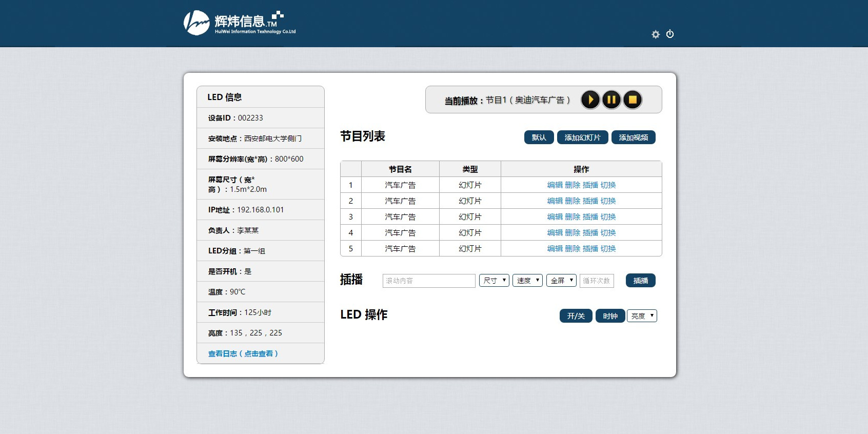Click the 时钟 clock button
The image size is (868, 434).
(x=610, y=316)
